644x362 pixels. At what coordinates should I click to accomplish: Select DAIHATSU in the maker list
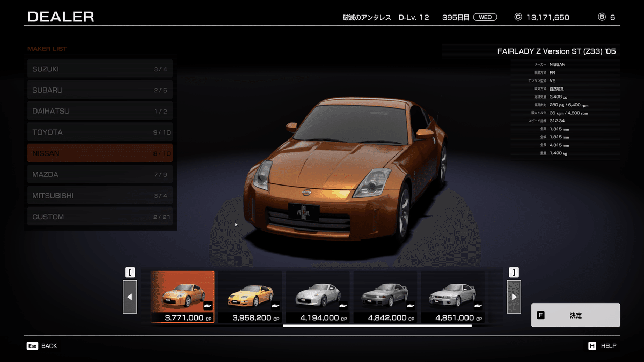pos(100,111)
